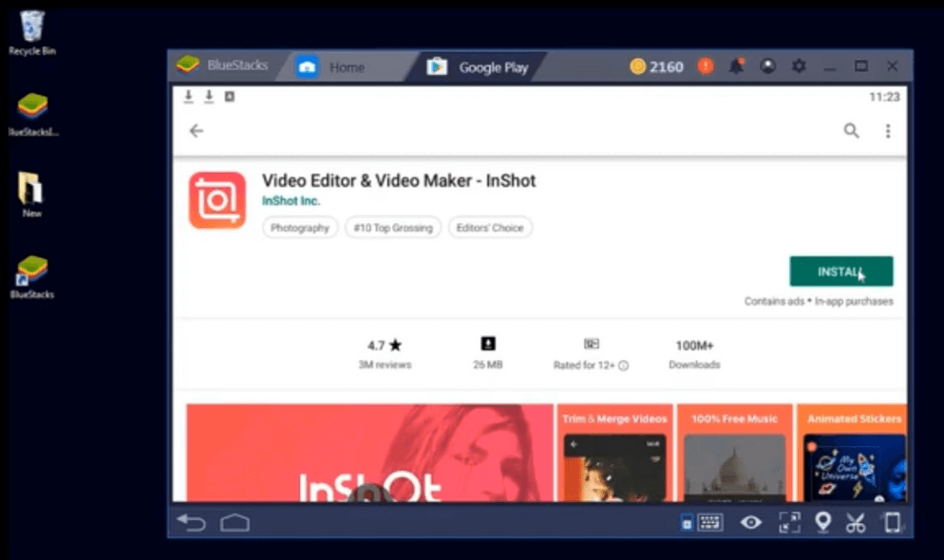Open the New folder on the desktop
The width and height of the screenshot is (944, 560).
click(31, 195)
